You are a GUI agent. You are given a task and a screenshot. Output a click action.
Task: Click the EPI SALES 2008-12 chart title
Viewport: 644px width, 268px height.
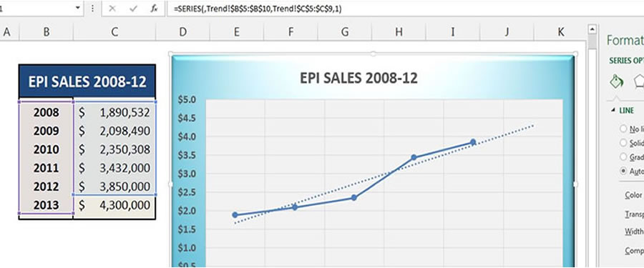[358, 78]
